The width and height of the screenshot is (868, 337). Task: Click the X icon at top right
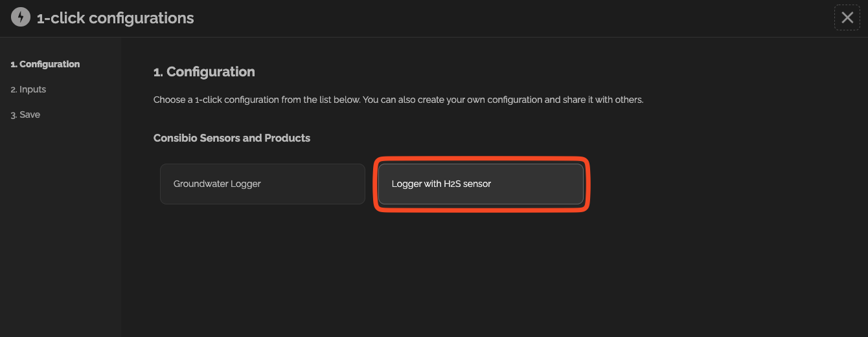click(847, 17)
